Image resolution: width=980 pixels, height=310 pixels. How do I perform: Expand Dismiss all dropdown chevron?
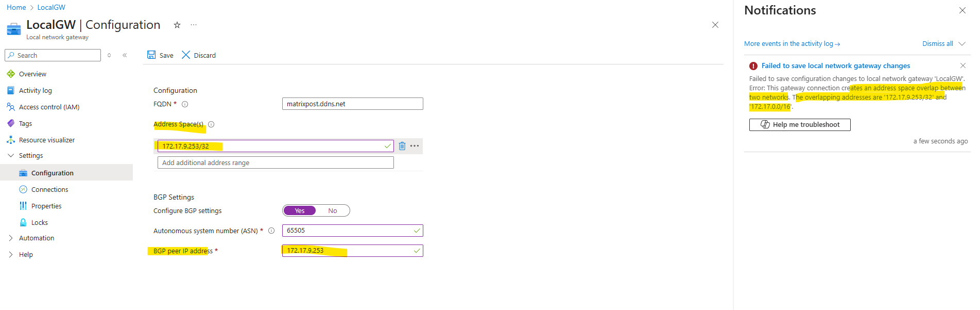tap(961, 44)
